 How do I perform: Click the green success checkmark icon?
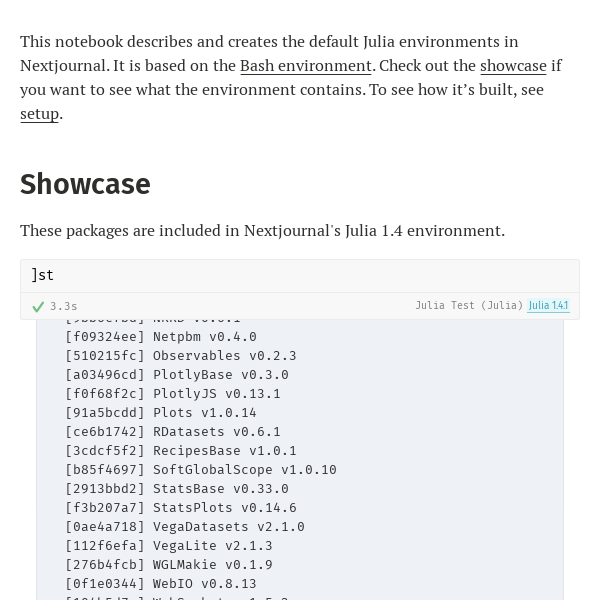click(x=38, y=307)
